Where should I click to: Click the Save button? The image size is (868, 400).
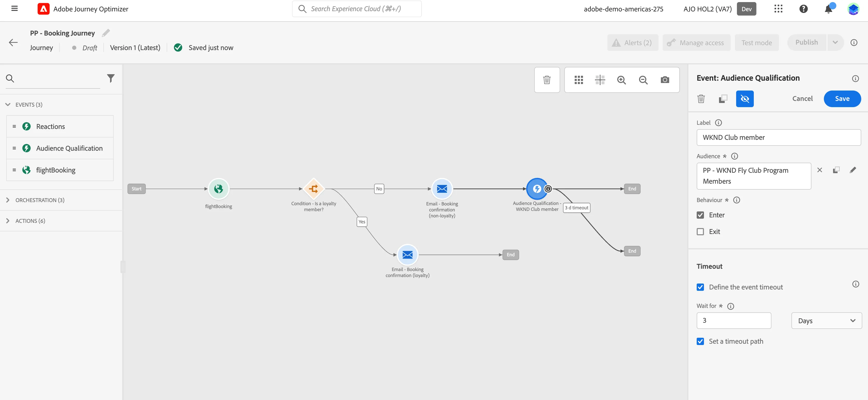(842, 99)
